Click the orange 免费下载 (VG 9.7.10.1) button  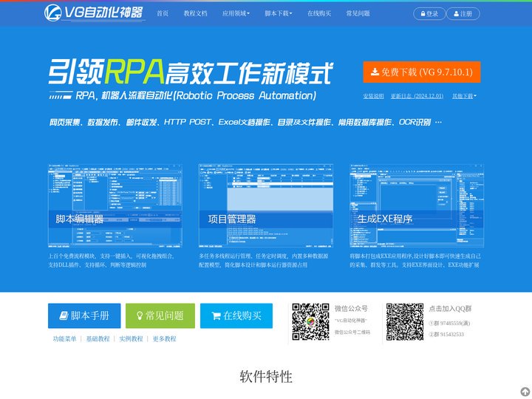pyautogui.click(x=422, y=72)
